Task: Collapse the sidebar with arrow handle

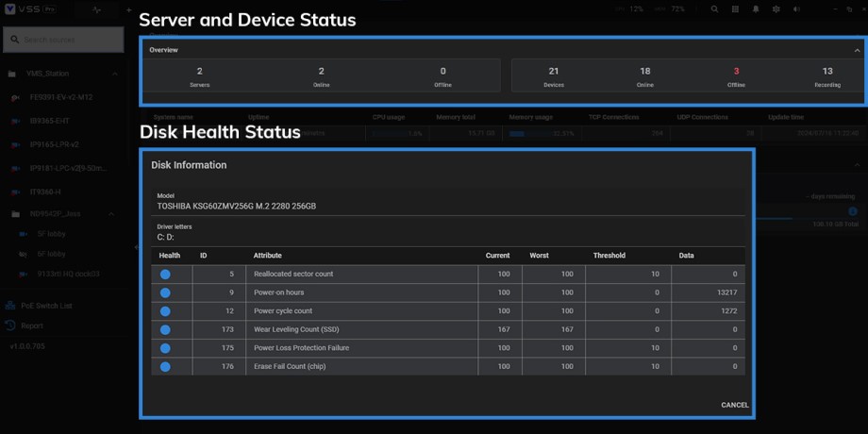Action: click(x=136, y=247)
